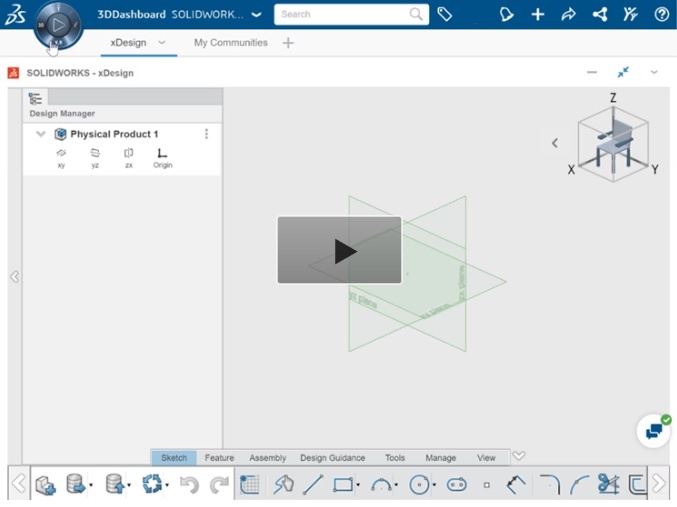The image size is (677, 507).
Task: Open notifications bell icon
Action: tap(506, 14)
